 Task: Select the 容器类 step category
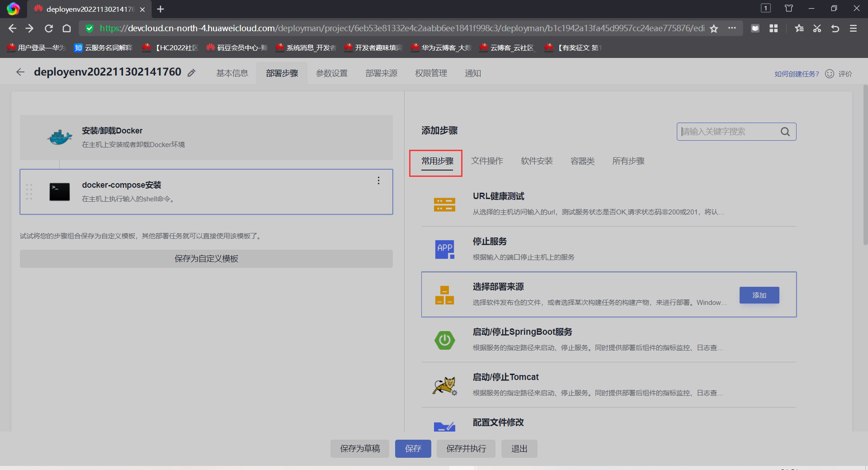(583, 161)
